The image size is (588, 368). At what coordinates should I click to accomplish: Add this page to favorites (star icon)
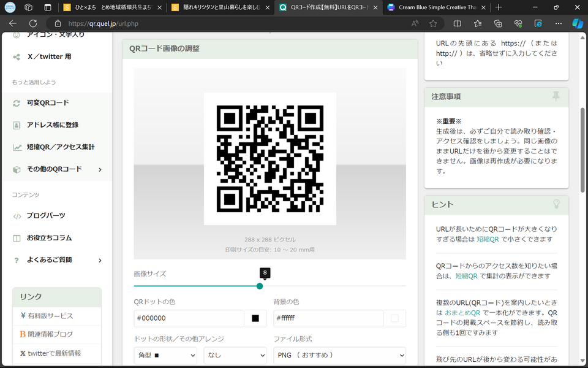[x=434, y=23]
